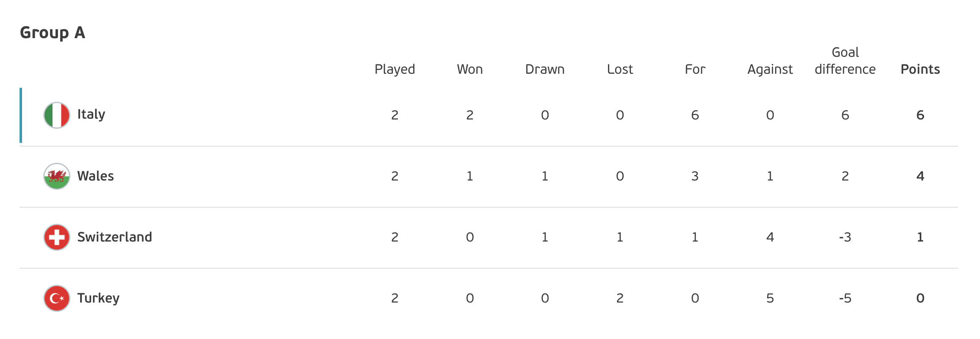Select the Switzerland team name

pyautogui.click(x=115, y=237)
